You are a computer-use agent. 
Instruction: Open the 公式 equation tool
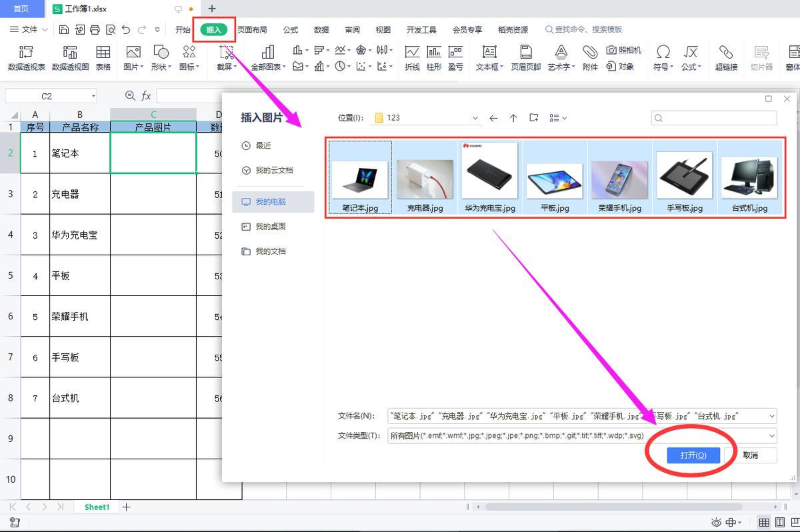[691, 59]
